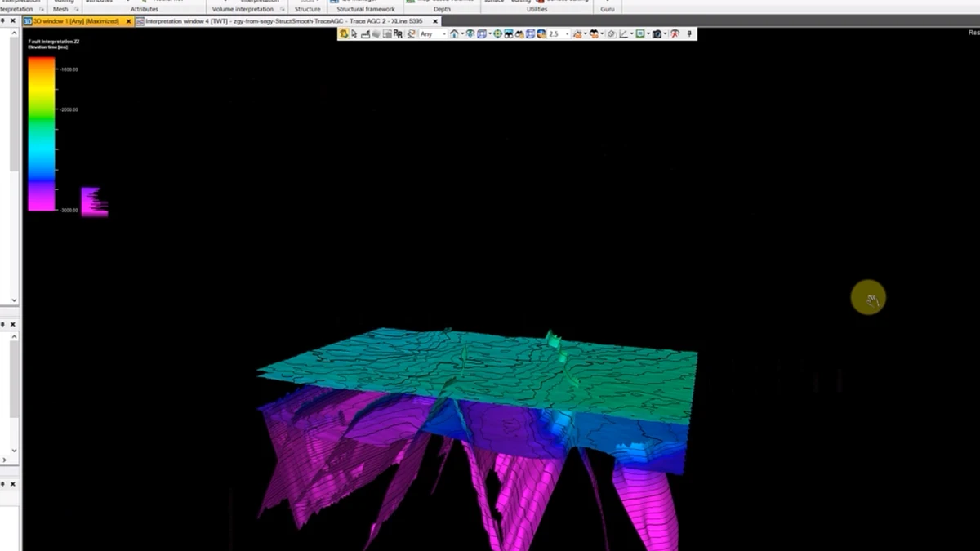This screenshot has width=980, height=551.
Task: Click the stereo glasses icon
Action: [595, 34]
